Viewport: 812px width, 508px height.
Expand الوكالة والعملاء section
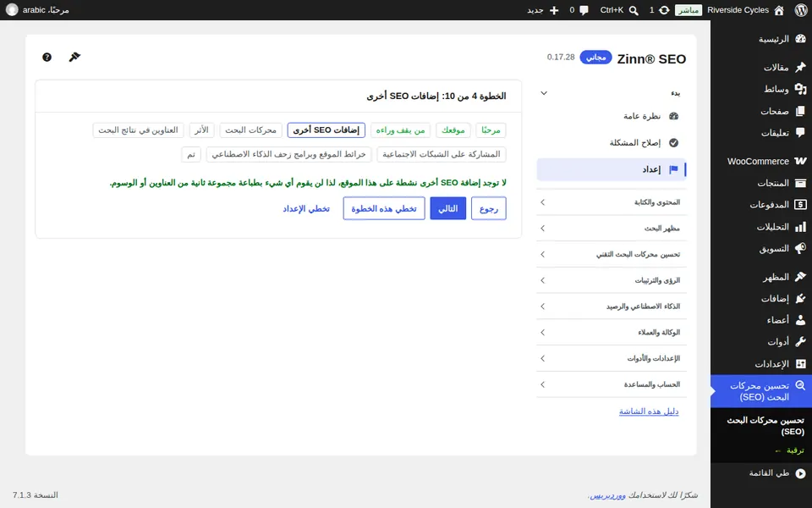click(612, 332)
